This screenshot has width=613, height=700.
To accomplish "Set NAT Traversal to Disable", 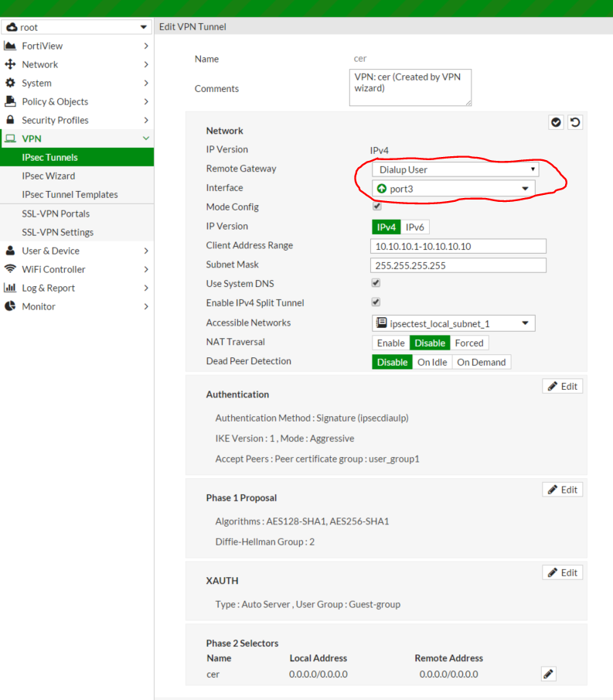I will click(430, 343).
